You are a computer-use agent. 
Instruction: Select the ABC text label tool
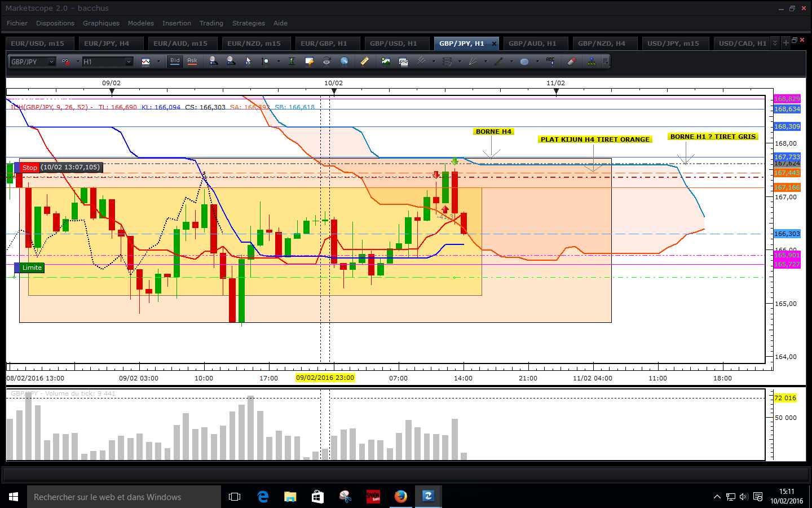point(550,61)
